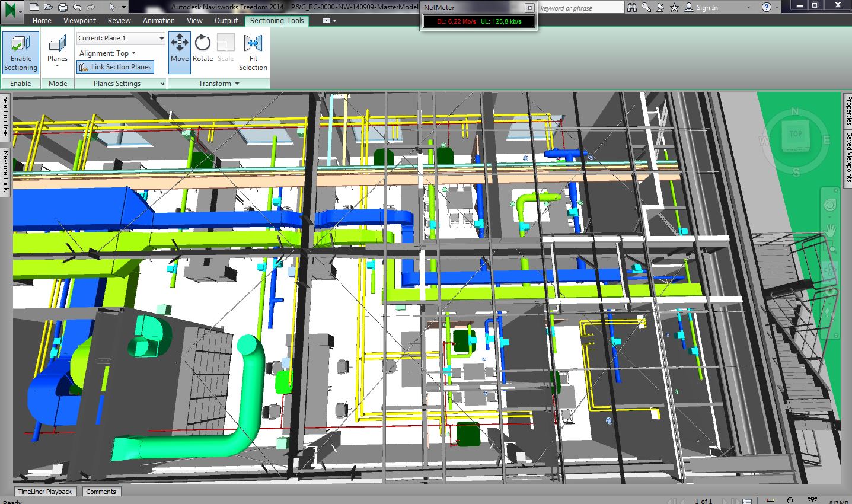Click the E compass direction on ViewCube
The image size is (852, 504).
(827, 141)
